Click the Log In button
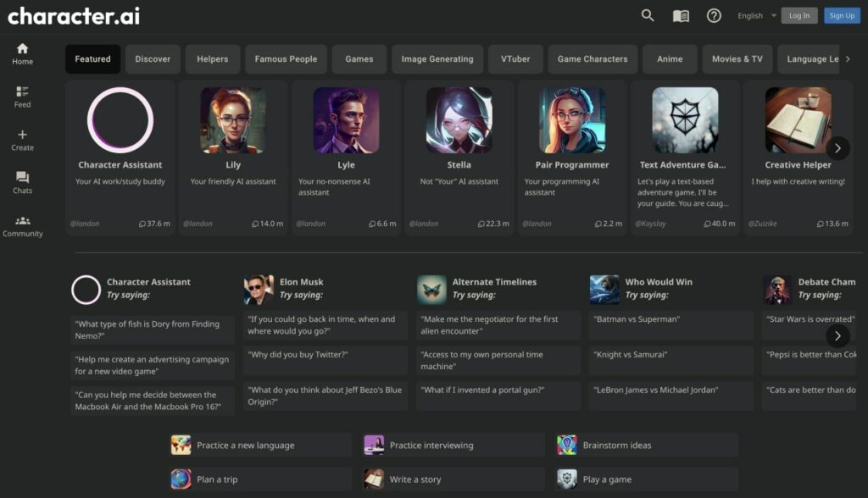The height and width of the screenshot is (498, 868). pos(798,15)
